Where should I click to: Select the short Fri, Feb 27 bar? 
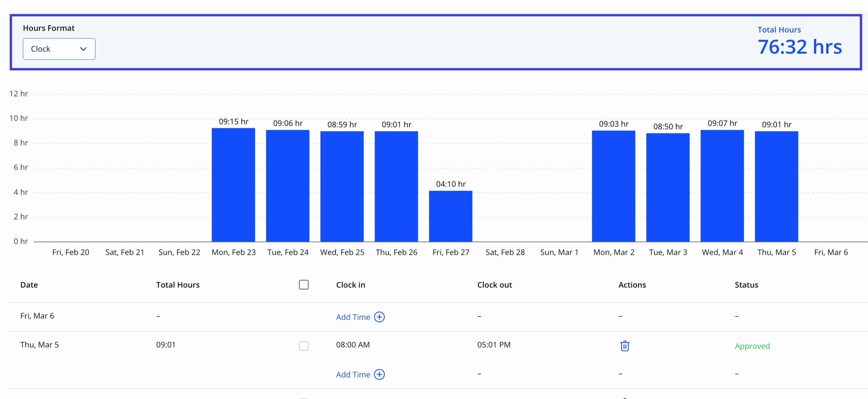[x=450, y=216]
